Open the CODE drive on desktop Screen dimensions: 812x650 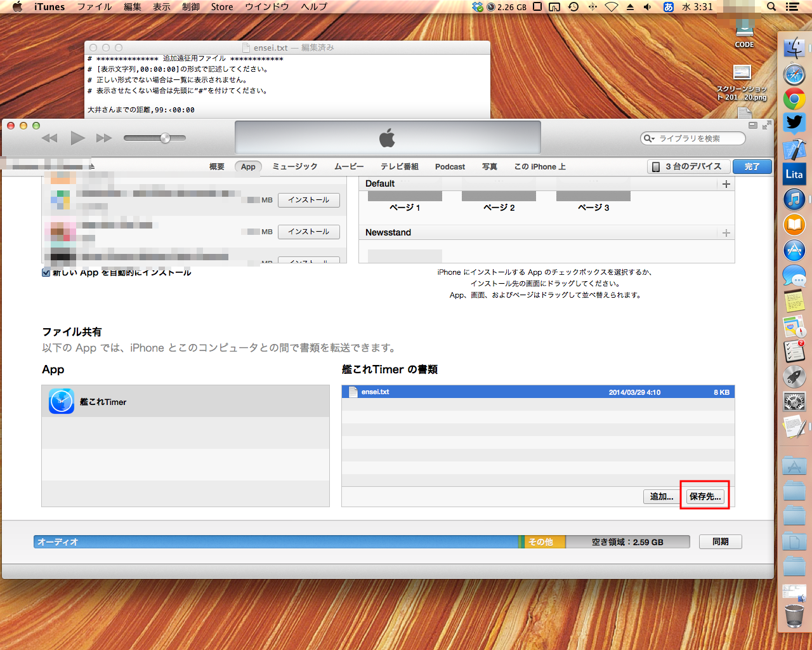point(744,33)
